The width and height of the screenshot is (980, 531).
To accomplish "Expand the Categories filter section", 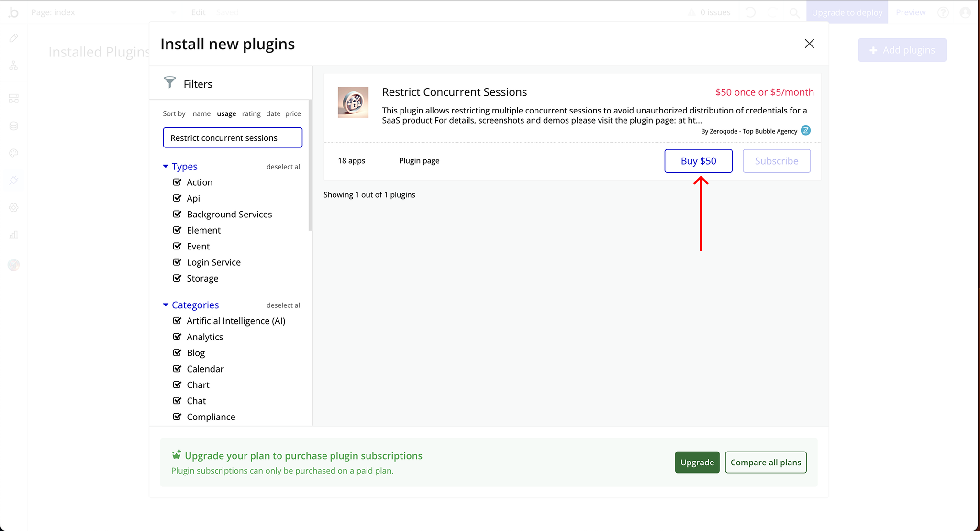I will 166,305.
